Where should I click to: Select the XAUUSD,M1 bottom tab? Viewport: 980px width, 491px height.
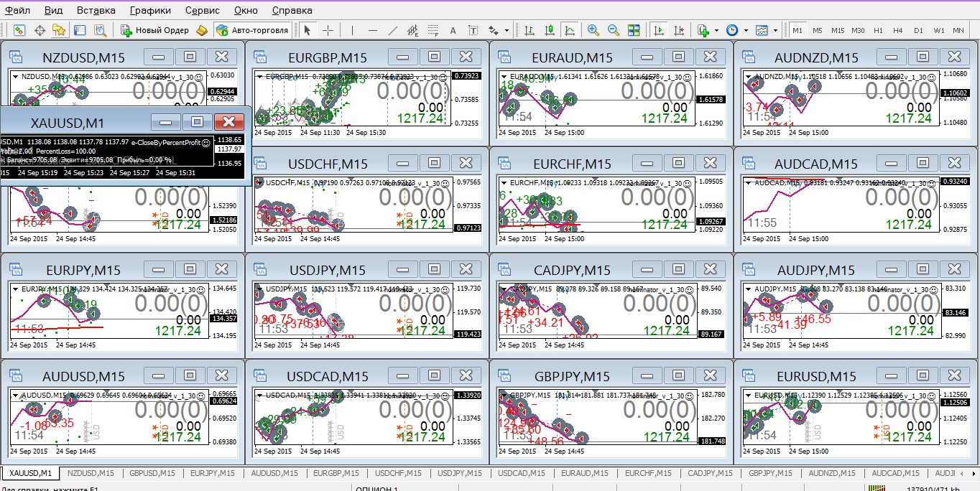click(30, 473)
